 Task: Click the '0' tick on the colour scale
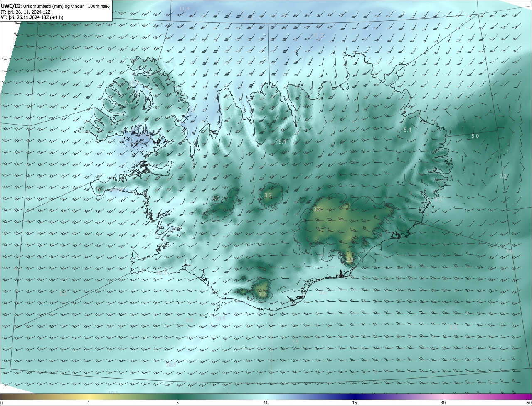[x=2, y=403]
